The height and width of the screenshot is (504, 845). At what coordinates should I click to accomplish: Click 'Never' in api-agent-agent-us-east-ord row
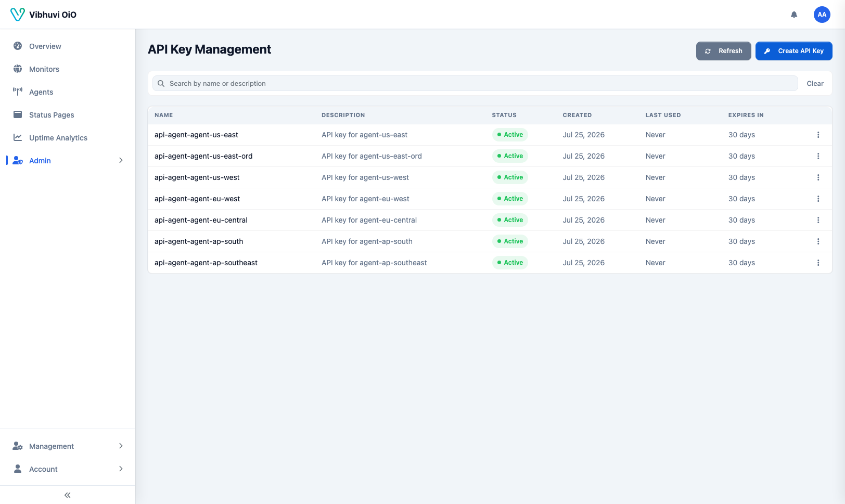click(655, 156)
